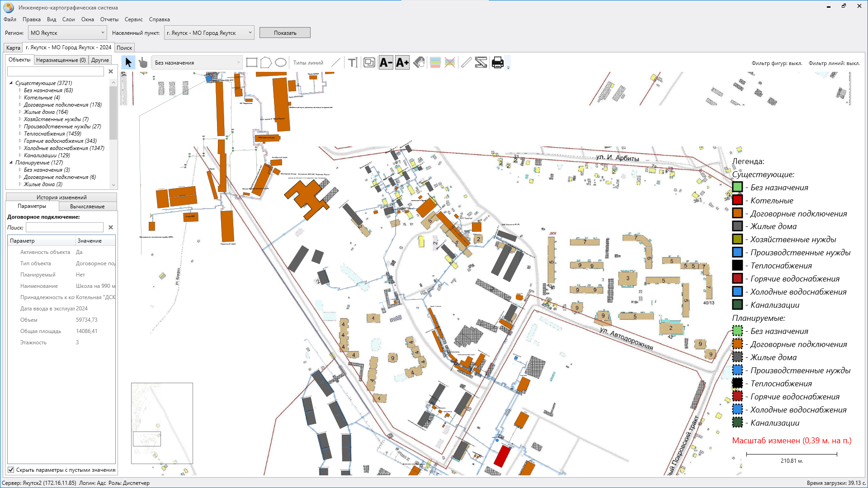Increase font size with A+ button
Screen dimensions: 868x488
click(x=402, y=62)
